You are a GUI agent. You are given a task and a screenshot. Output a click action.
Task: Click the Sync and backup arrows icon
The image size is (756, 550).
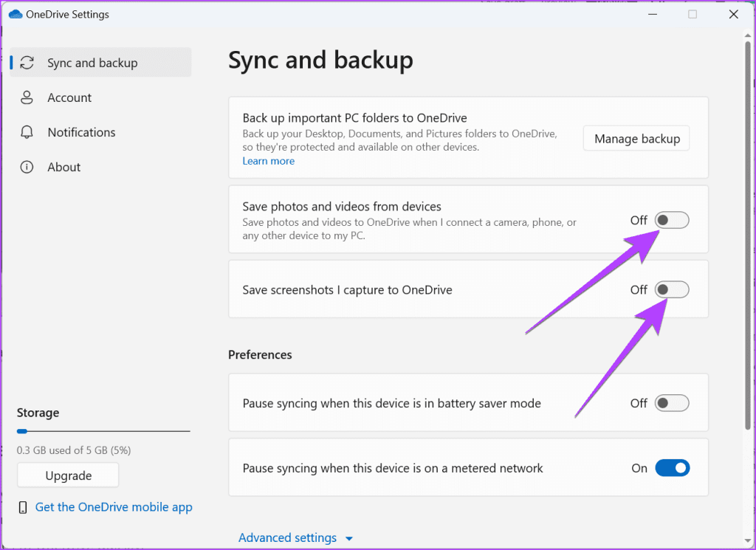(27, 63)
